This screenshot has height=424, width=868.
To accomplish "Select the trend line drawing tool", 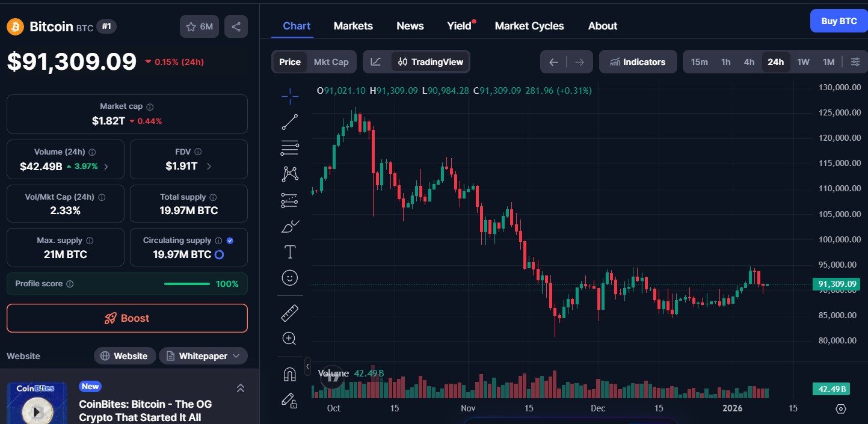I will pos(289,121).
